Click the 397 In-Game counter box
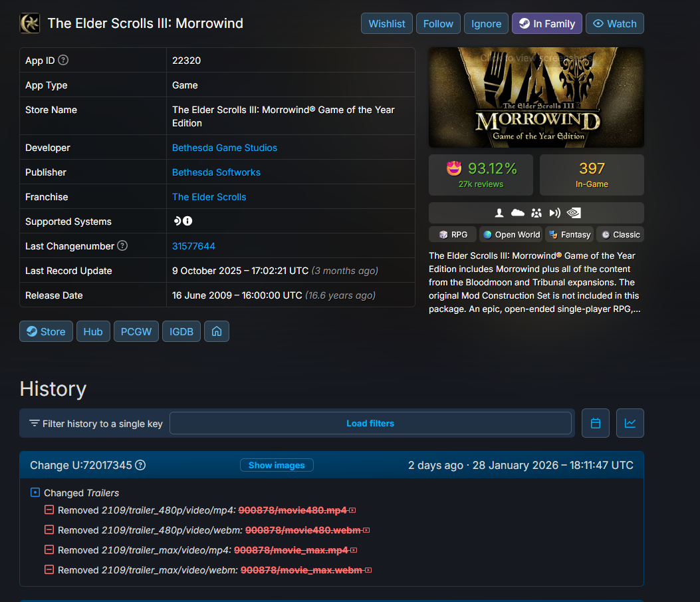This screenshot has height=602, width=700. coord(592,175)
